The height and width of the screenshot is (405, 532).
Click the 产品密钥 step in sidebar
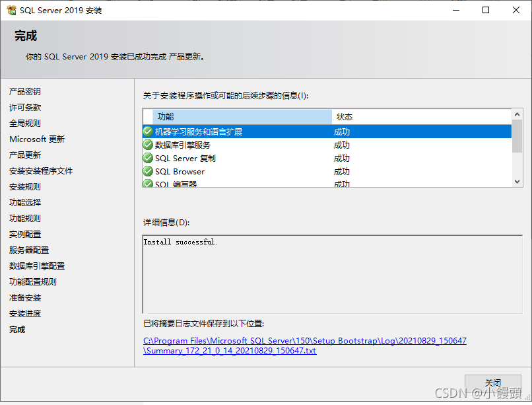(25, 91)
